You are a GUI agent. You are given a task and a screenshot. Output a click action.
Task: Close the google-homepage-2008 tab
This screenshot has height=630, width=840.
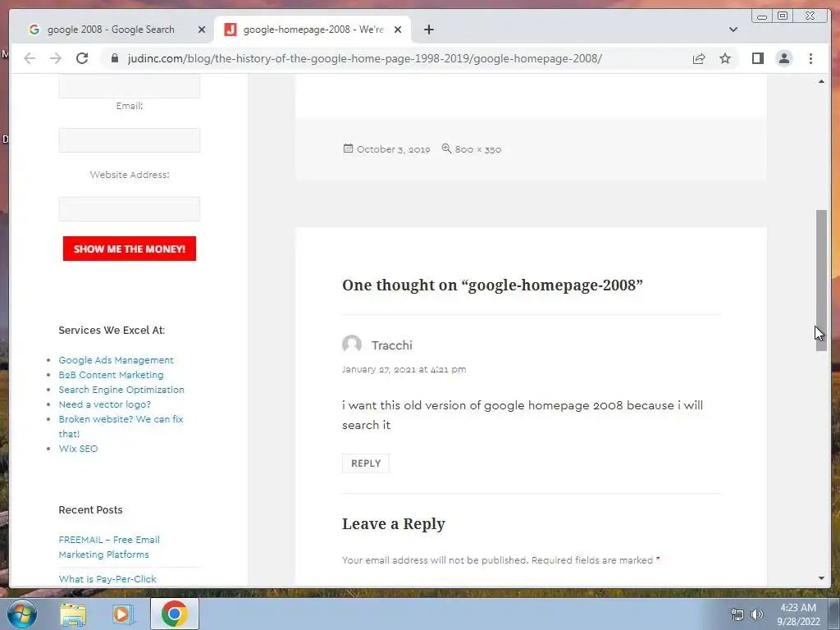pos(398,30)
